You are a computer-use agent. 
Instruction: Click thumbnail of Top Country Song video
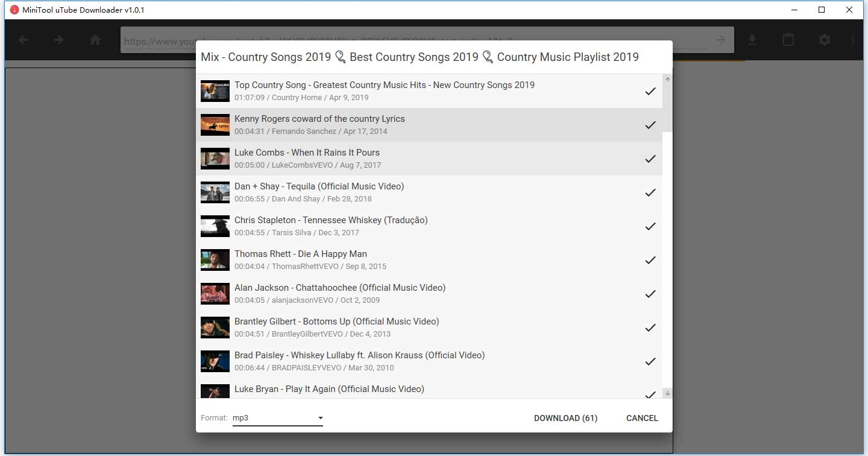point(215,91)
